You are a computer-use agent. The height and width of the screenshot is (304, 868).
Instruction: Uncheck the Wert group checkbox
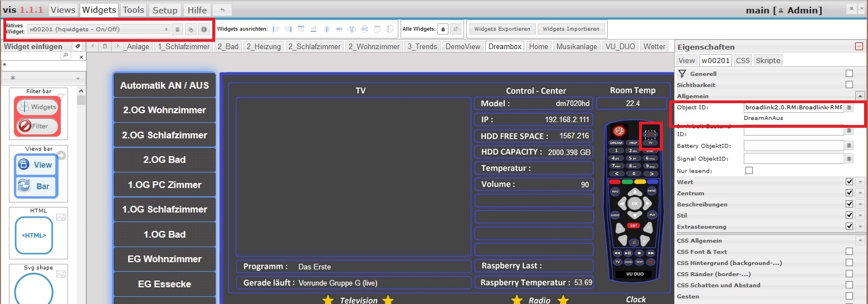pyautogui.click(x=849, y=182)
